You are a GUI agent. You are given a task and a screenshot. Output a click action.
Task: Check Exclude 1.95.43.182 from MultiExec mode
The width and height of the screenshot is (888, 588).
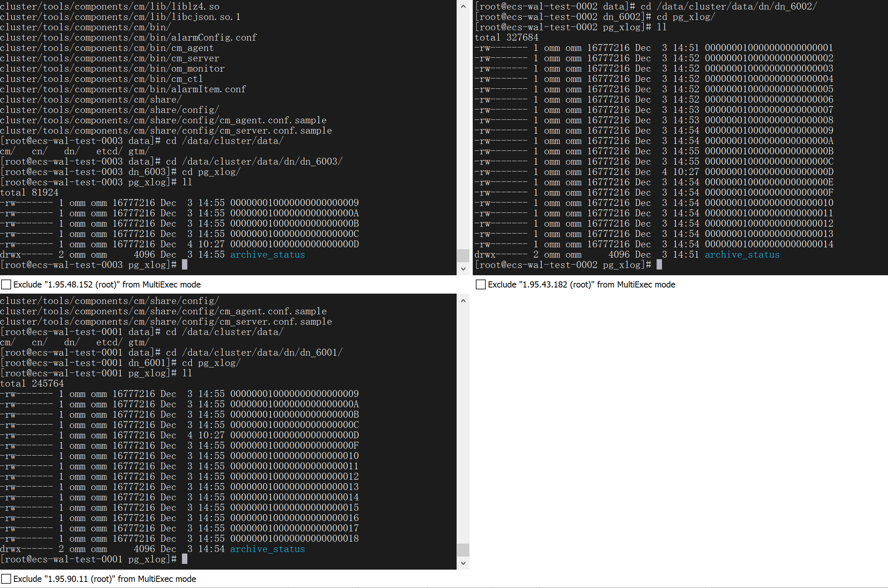pyautogui.click(x=480, y=284)
